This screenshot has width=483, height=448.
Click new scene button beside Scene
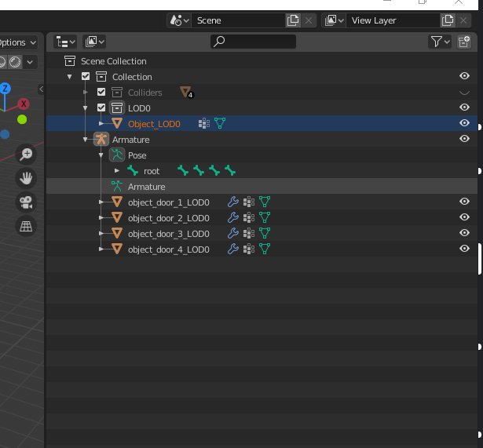click(x=293, y=20)
